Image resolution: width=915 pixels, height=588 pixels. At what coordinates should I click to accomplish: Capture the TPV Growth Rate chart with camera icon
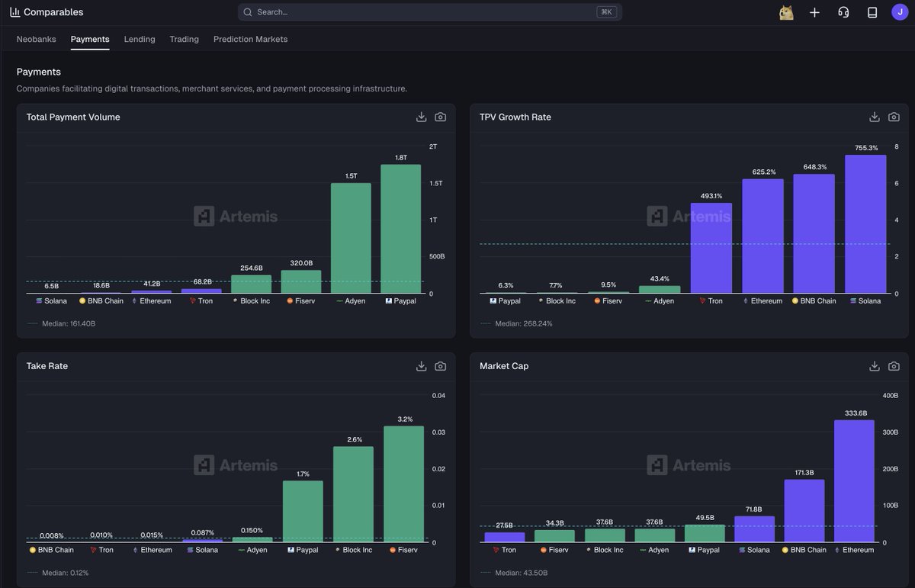[893, 117]
